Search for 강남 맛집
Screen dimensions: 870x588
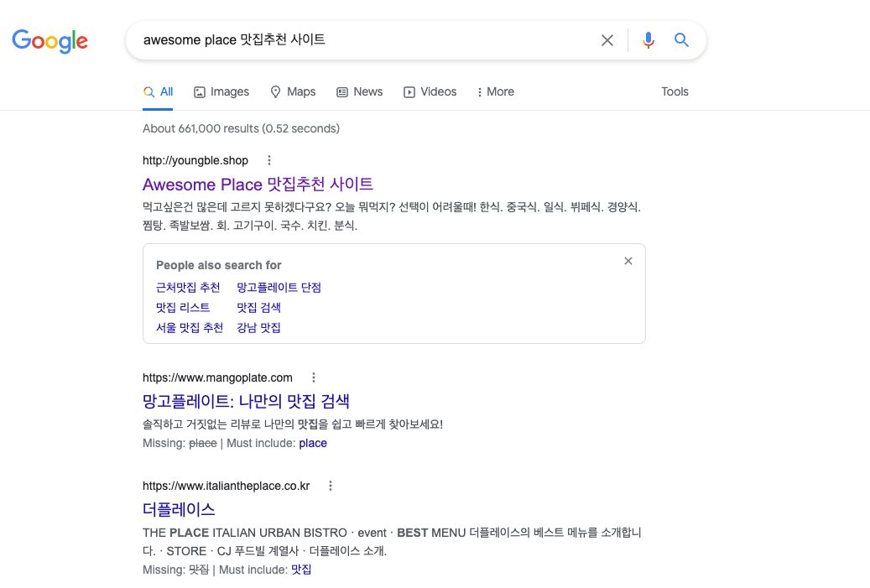tap(258, 327)
